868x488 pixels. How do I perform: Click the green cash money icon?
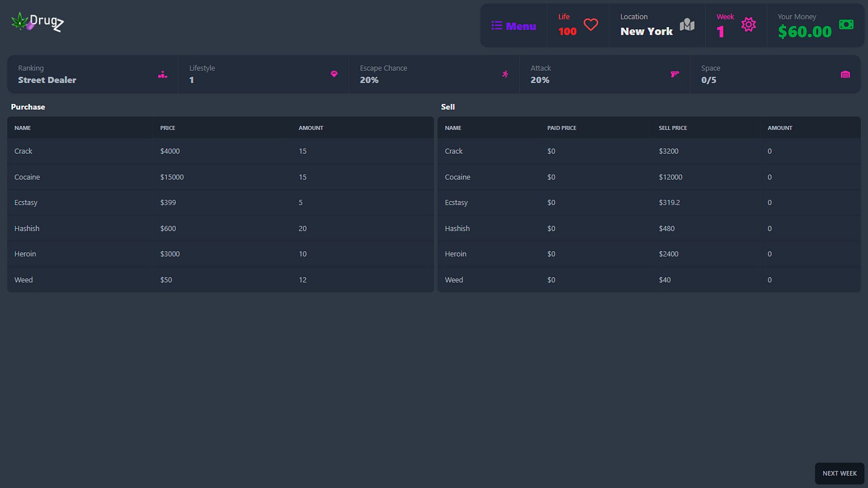click(846, 24)
